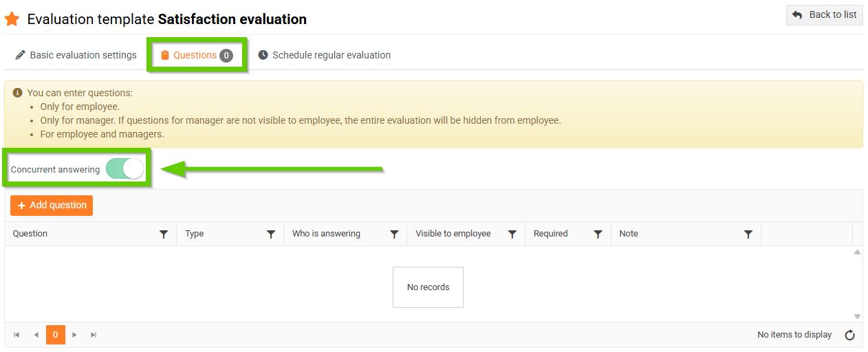The height and width of the screenshot is (352, 868).
Task: Go to the next page
Action: [75, 335]
